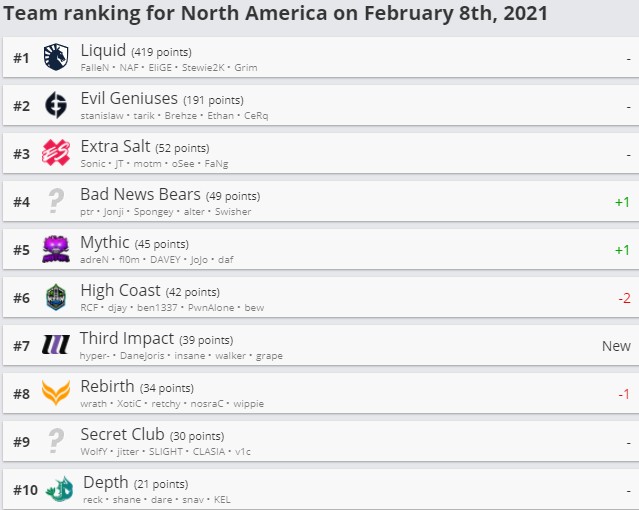This screenshot has width=639, height=510.
Task: Open the Liquid team name link
Action: 103,50
